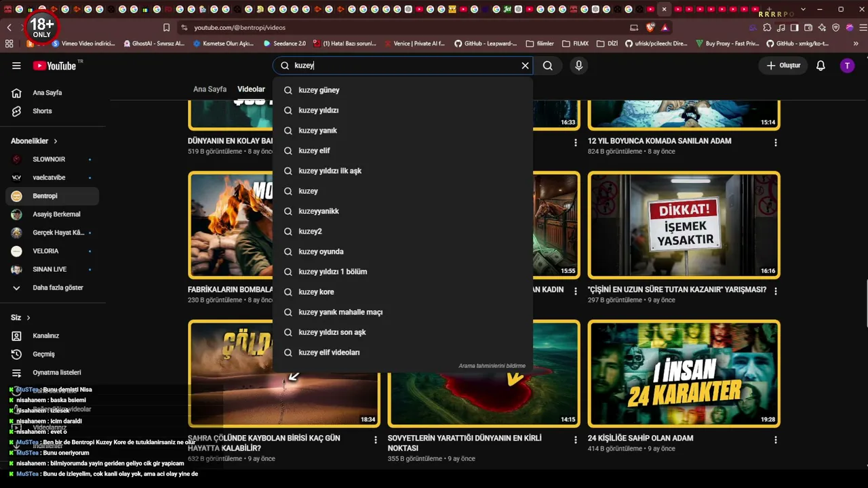Expand "Daha fazla göster" subscriptions list
Image resolution: width=868 pixels, height=488 pixels.
tap(52, 287)
